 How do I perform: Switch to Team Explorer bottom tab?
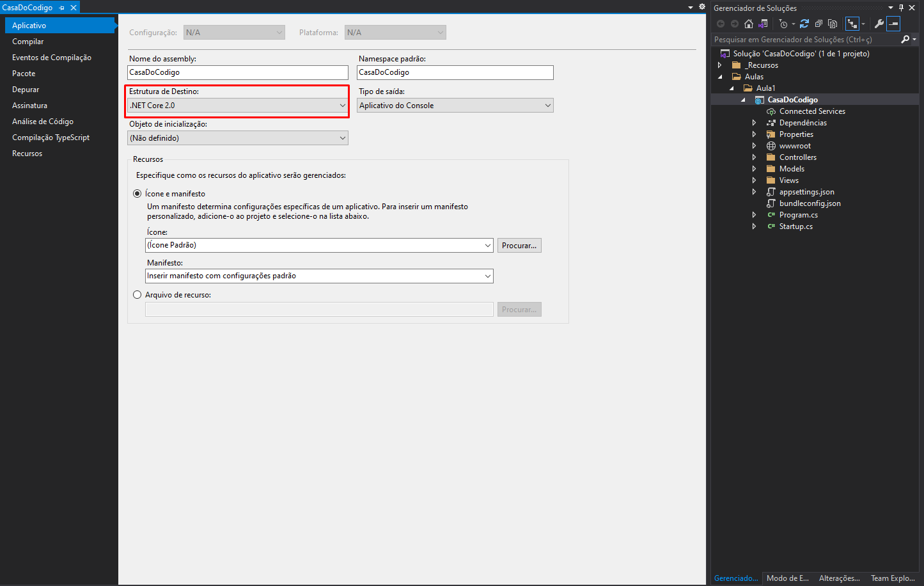[893, 578]
